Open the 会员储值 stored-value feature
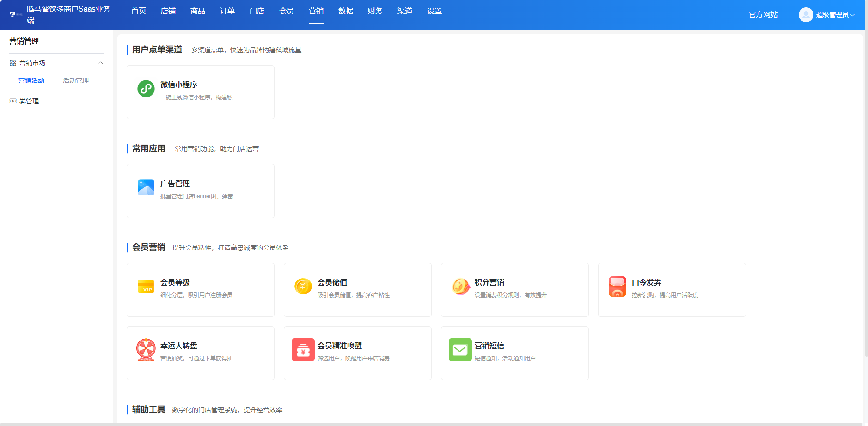This screenshot has height=426, width=868. click(x=357, y=290)
